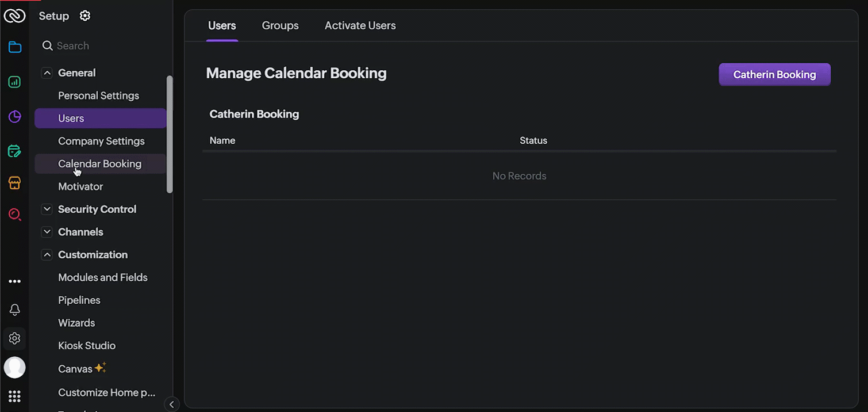The image size is (868, 412).
Task: Open the purple pie chart icon
Action: tap(15, 117)
